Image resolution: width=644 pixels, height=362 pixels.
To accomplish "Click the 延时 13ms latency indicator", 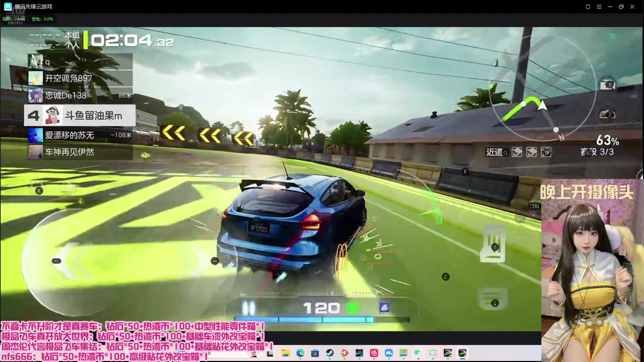I will click(x=14, y=19).
